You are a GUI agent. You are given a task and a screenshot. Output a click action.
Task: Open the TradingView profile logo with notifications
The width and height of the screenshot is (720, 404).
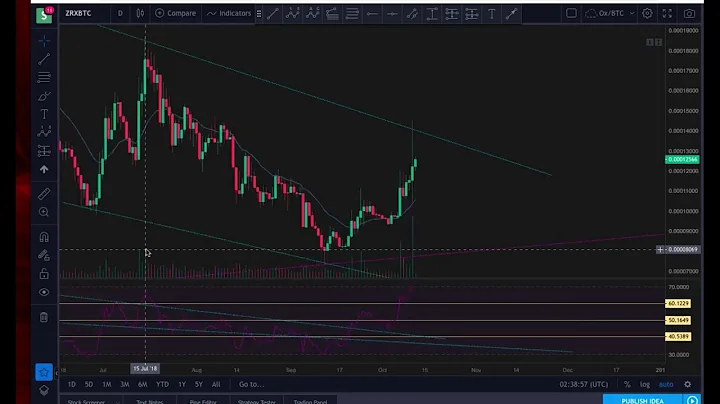pyautogui.click(x=44, y=14)
